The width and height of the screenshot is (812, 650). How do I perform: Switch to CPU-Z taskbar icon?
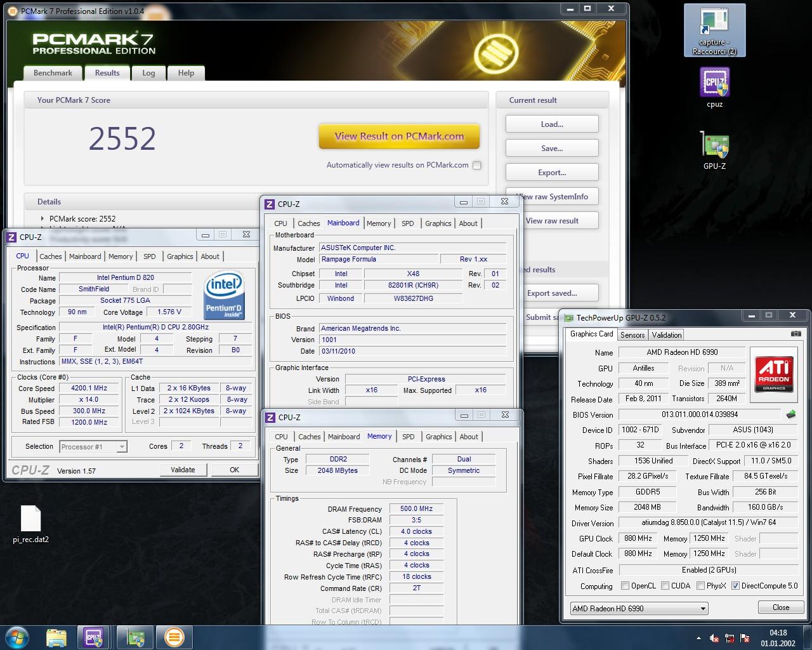(x=93, y=637)
